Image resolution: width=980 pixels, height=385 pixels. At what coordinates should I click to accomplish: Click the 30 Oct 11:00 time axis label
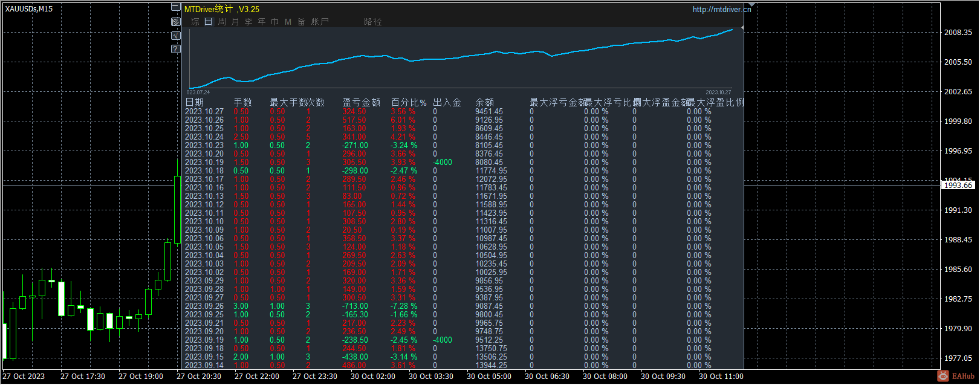coord(721,377)
